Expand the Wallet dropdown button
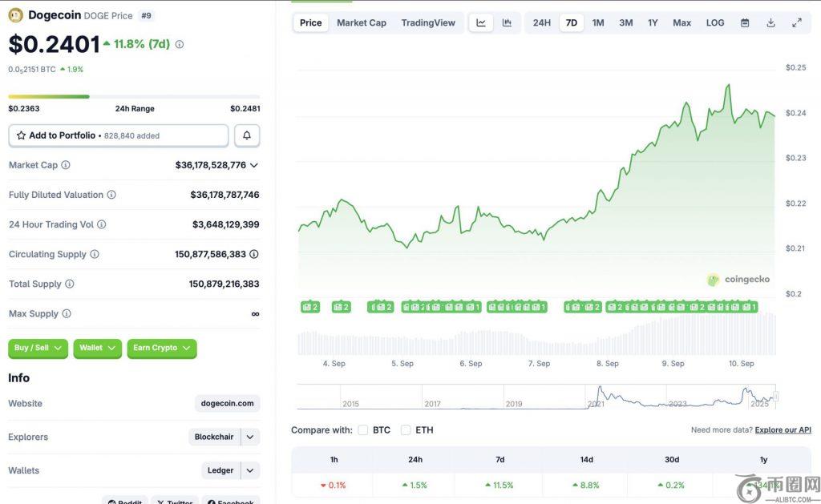This screenshot has height=504, width=821. click(x=97, y=348)
